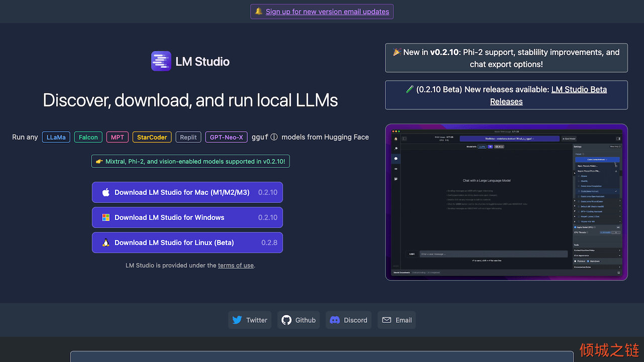Select the Replit model tag
The image size is (644, 362).
tap(189, 137)
